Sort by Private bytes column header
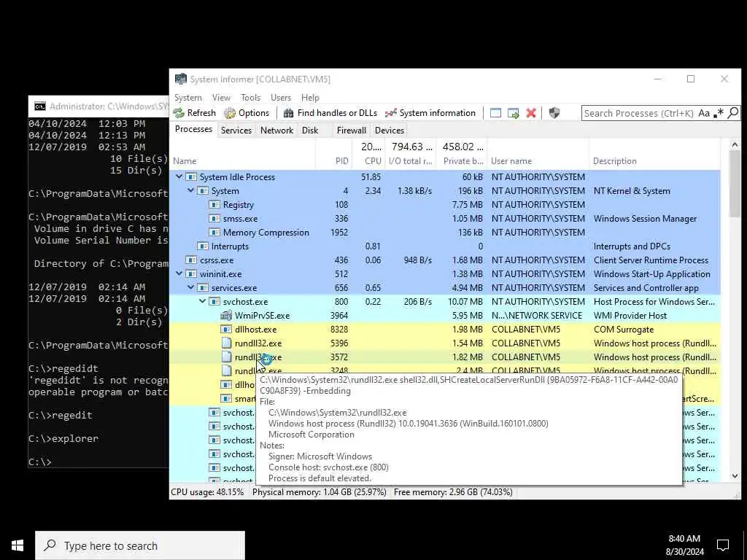747x560 pixels. 463,161
